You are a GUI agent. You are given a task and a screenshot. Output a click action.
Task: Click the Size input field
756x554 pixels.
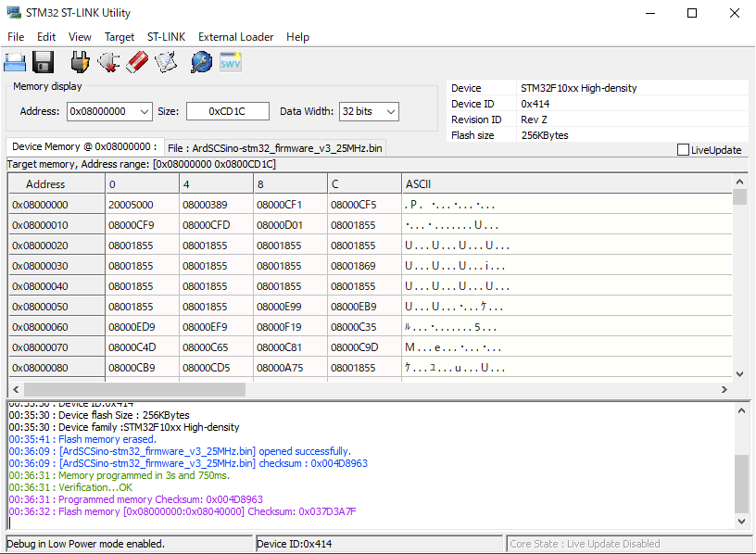[x=228, y=111]
